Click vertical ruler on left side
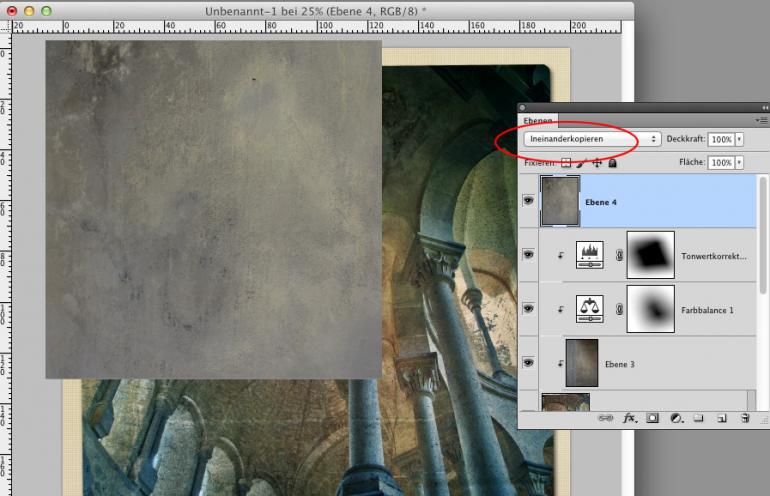The width and height of the screenshot is (770, 496). tap(5, 264)
